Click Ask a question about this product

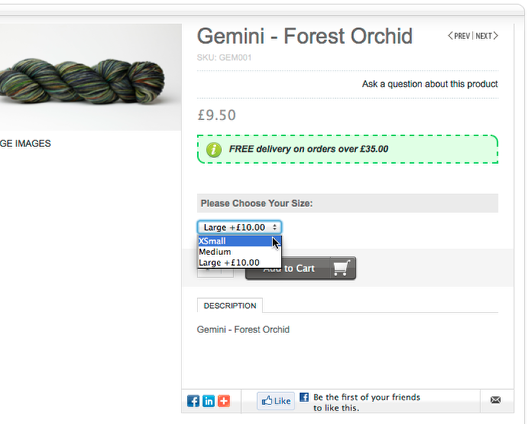pos(430,84)
